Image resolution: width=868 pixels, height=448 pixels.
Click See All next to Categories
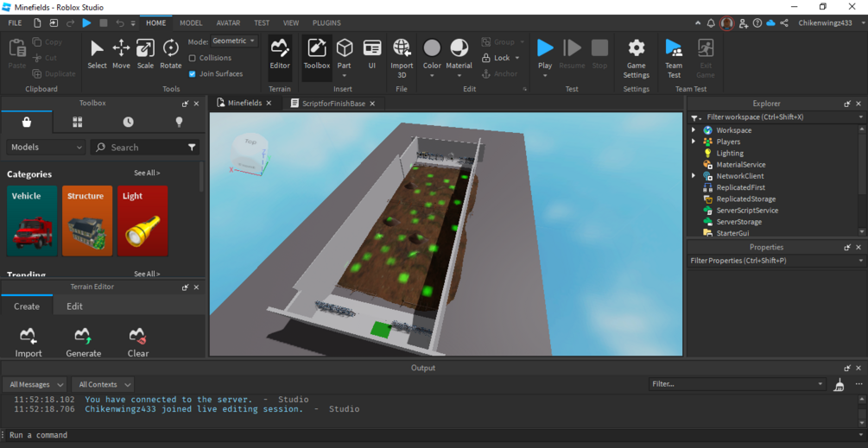[147, 174]
